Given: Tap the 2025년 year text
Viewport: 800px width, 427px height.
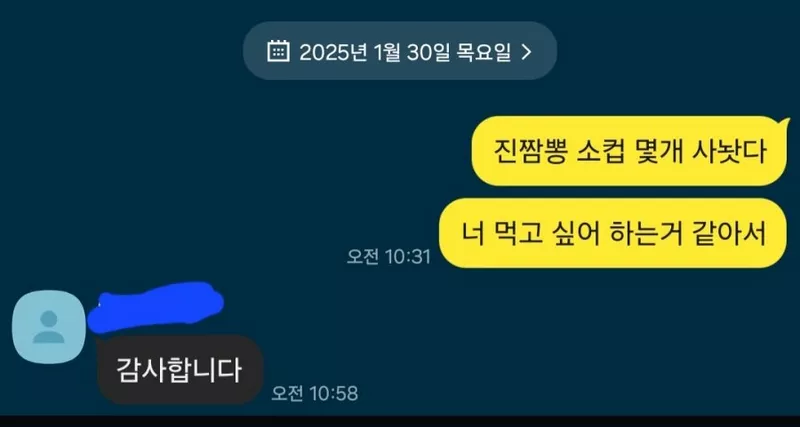Looking at the screenshot, I should pos(333,52).
